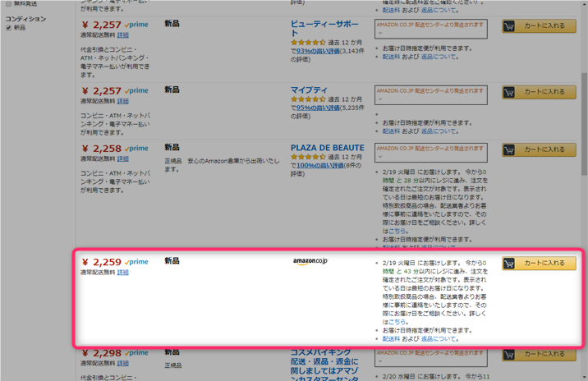This screenshot has height=381, width=588.
Task: Add the ビューティーサポート offer to cart
Action: [x=539, y=26]
